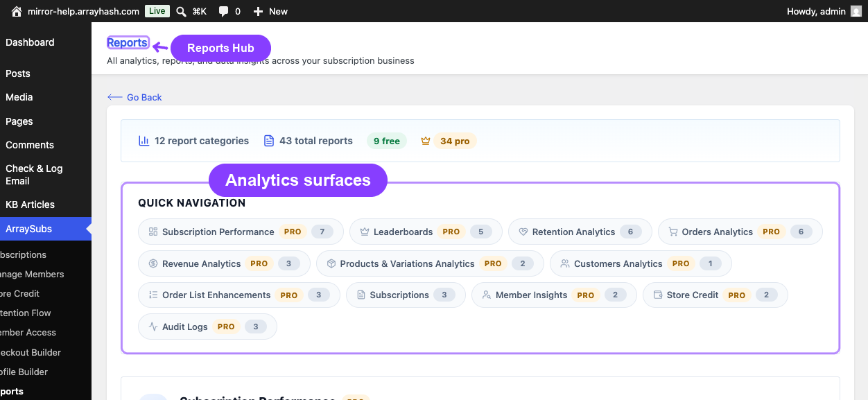Jump to Audit Logs reports

pos(207,327)
